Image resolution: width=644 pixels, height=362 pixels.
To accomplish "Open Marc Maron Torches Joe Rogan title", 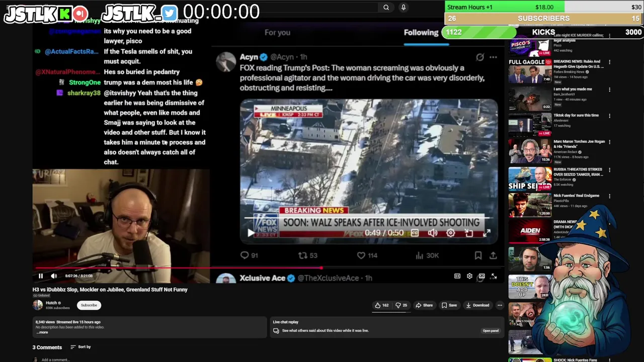I will click(x=579, y=144).
